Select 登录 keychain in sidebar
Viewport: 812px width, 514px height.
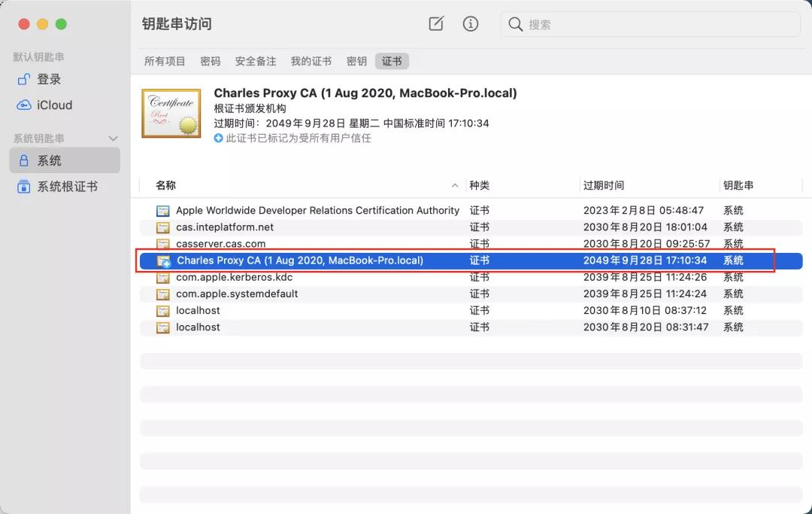click(64, 79)
